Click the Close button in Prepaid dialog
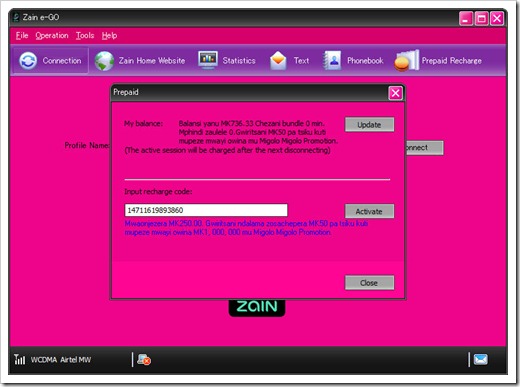Image resolution: width=520 pixels, height=387 pixels. tap(369, 283)
